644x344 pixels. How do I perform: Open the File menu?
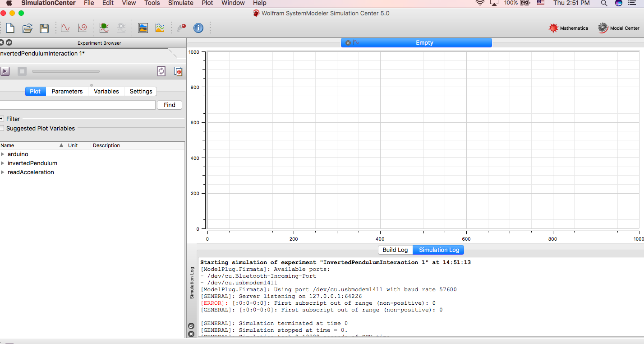pos(89,3)
